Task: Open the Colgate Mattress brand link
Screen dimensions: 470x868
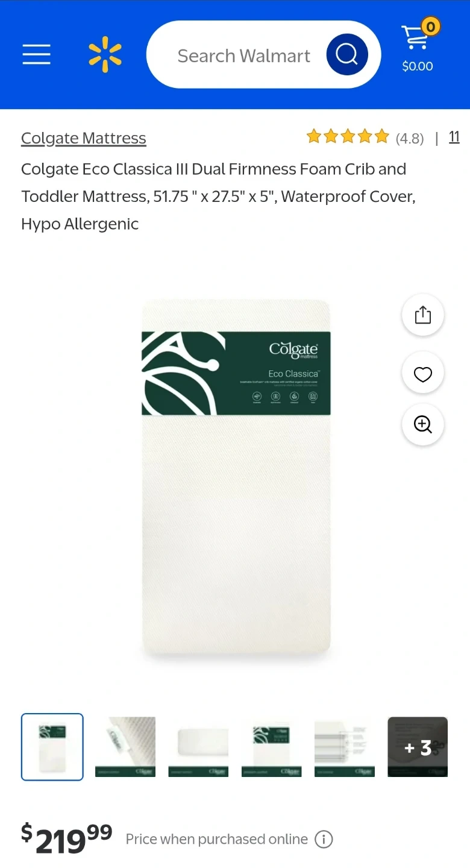Action: 84,138
